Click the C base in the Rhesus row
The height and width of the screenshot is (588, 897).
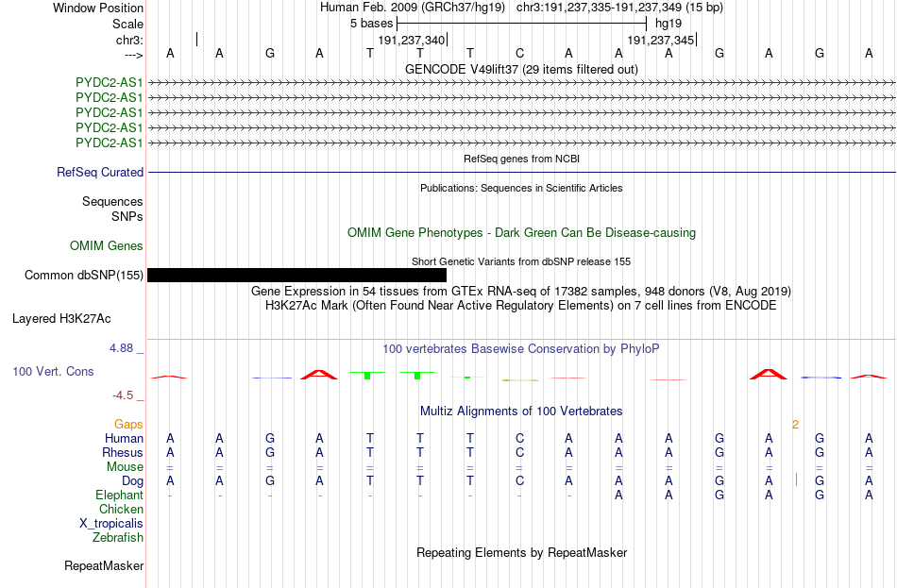tap(519, 452)
